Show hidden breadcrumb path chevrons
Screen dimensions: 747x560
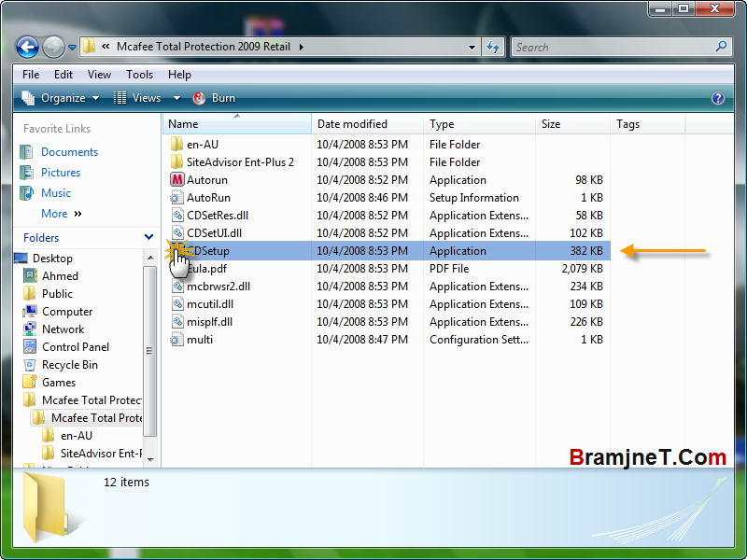point(106,46)
